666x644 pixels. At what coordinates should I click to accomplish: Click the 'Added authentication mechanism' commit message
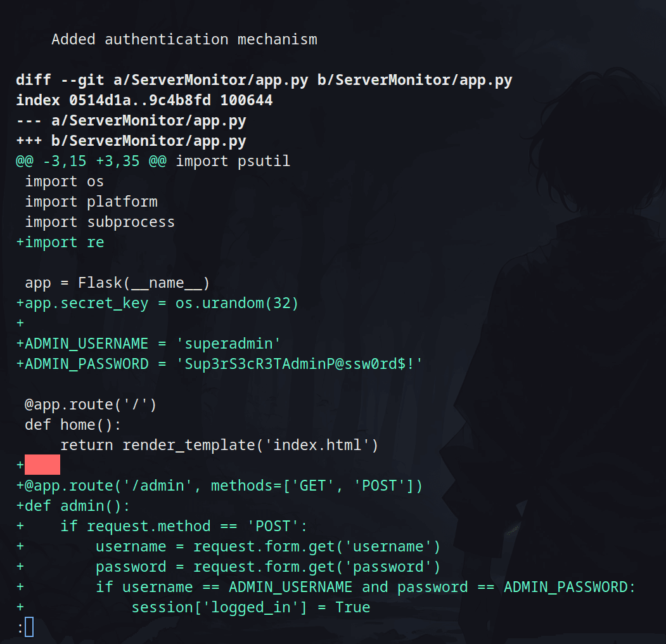(184, 39)
